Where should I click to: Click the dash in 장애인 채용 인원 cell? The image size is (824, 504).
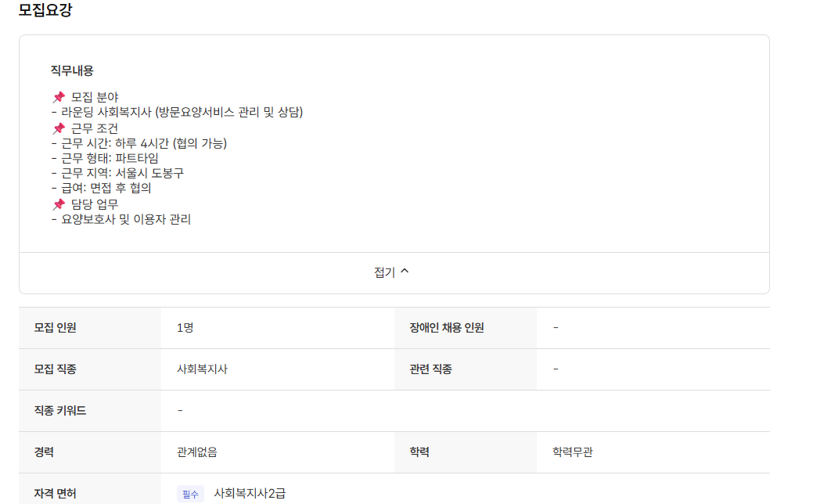point(554,328)
